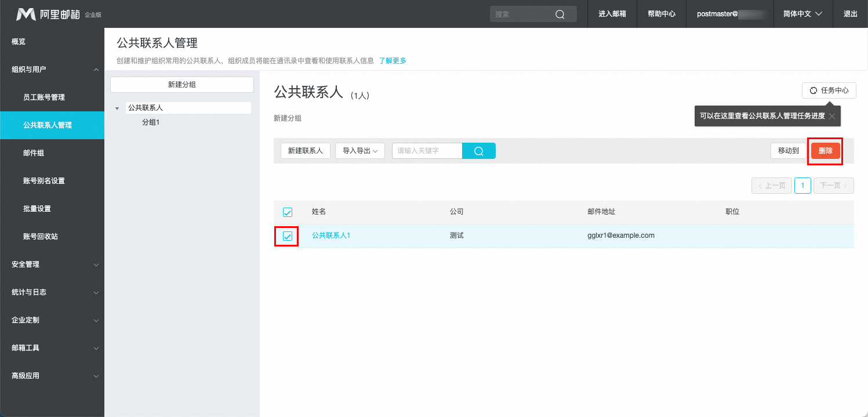Uncheck the 公共联系人1 row checkbox
868x417 pixels.
(x=288, y=236)
